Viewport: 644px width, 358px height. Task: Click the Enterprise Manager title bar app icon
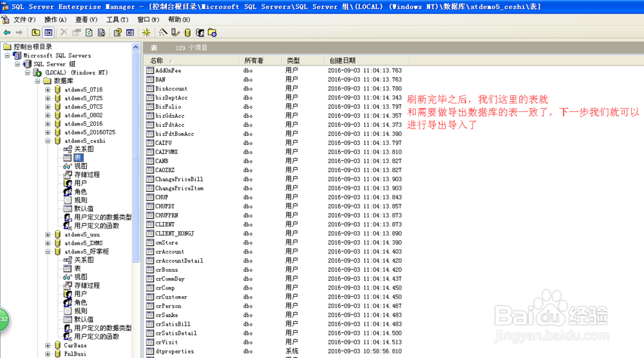tap(5, 6)
